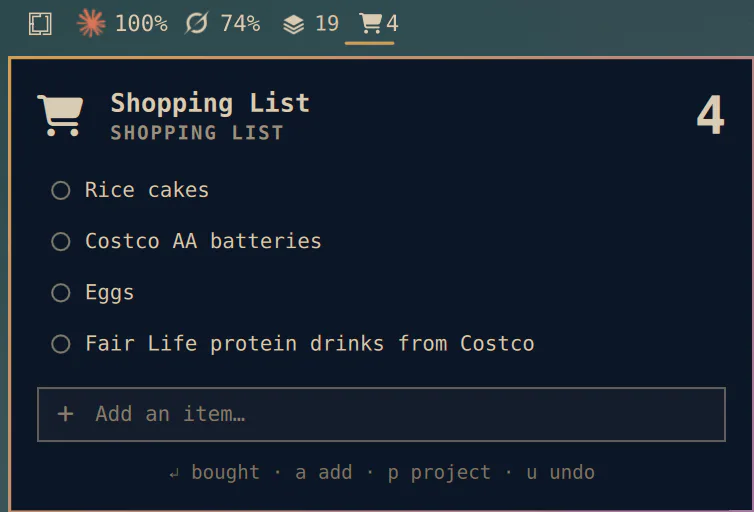The width and height of the screenshot is (754, 512).
Task: Click the plus icon in add item box
Action: tap(65, 414)
